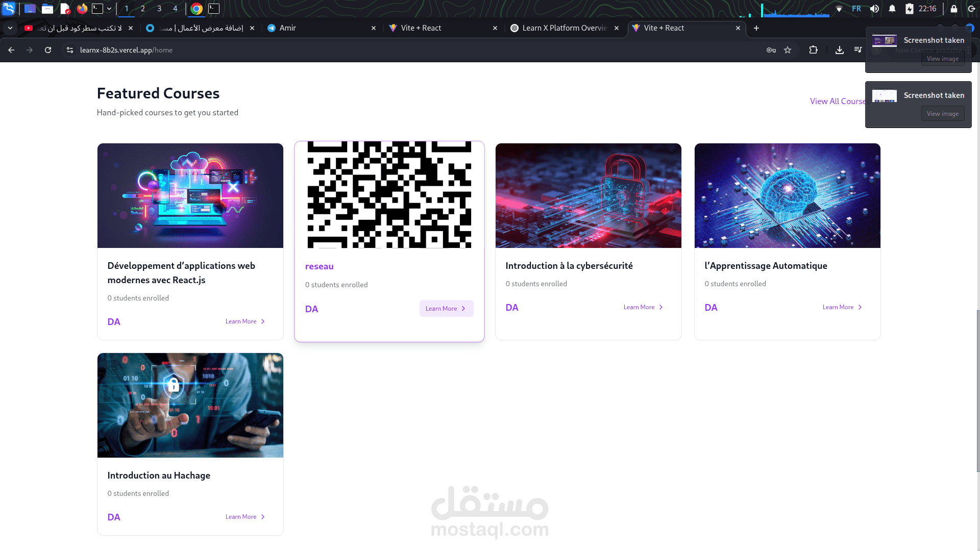Lock the screen via padlock icon

(954, 9)
